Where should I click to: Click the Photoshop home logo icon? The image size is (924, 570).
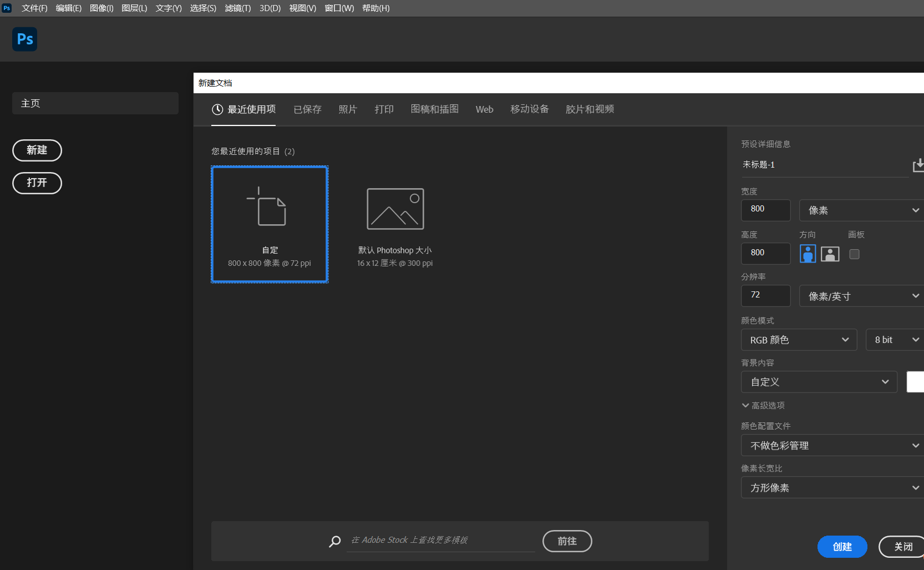pyautogui.click(x=24, y=39)
